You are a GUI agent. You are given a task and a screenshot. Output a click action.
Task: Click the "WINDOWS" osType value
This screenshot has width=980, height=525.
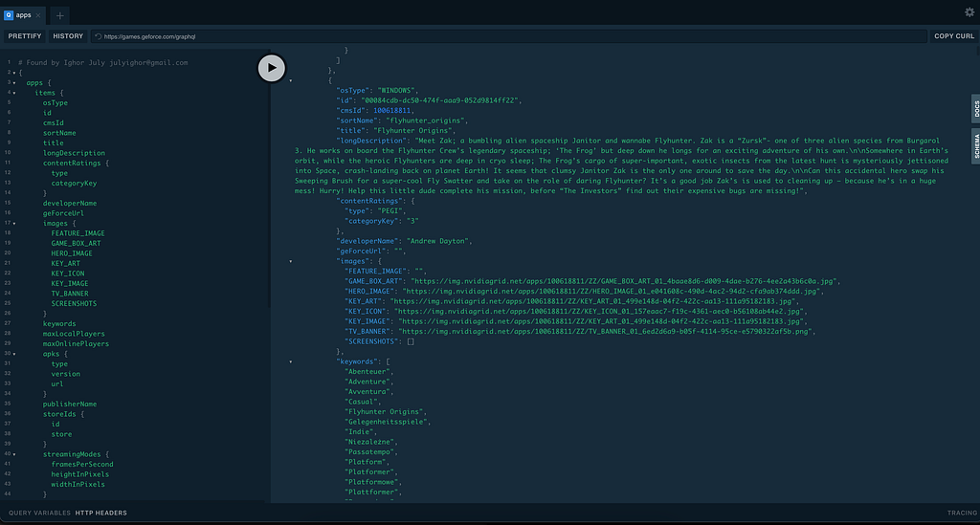pyautogui.click(x=398, y=91)
